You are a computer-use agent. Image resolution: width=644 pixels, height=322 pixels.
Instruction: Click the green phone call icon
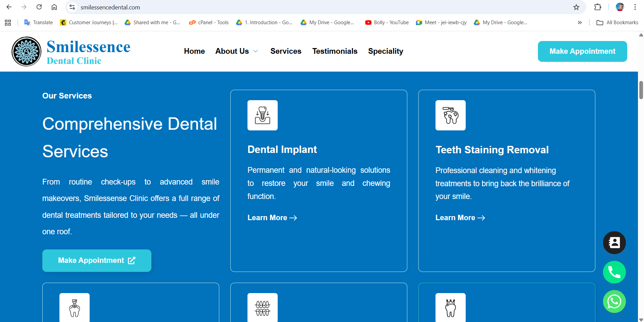[614, 272]
